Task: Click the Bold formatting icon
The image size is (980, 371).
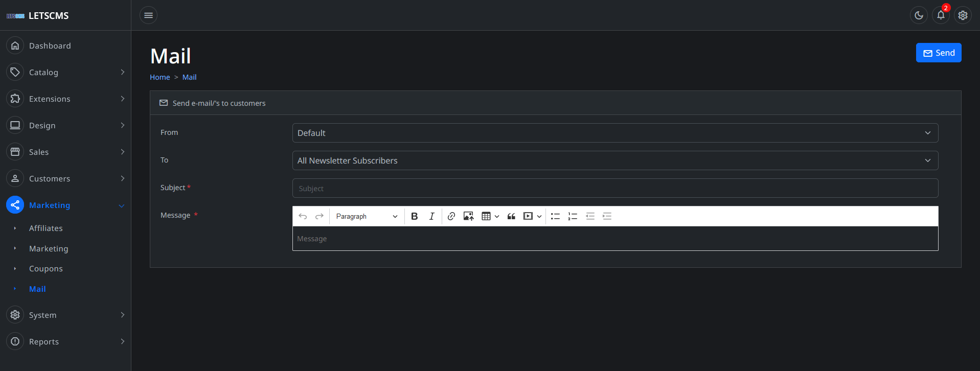Action: point(415,216)
